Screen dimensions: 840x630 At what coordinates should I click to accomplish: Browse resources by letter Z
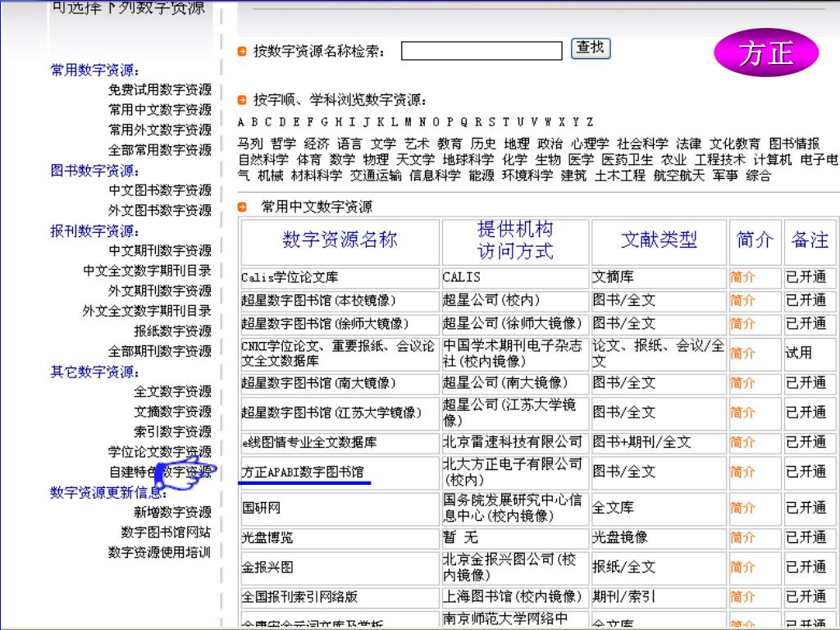click(589, 122)
